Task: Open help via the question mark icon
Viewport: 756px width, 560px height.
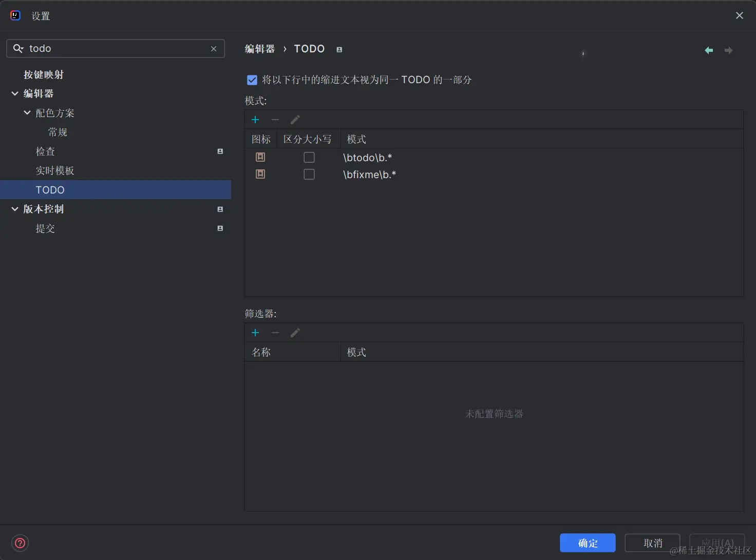Action: click(20, 543)
